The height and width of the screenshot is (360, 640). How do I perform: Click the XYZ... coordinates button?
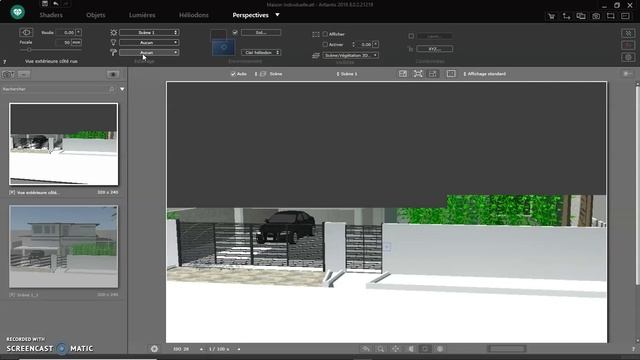point(434,49)
